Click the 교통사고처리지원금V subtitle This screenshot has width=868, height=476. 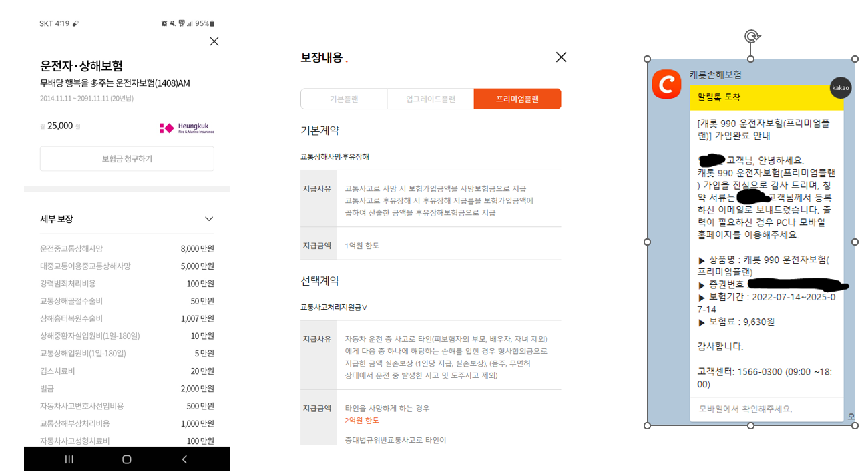pos(334,308)
